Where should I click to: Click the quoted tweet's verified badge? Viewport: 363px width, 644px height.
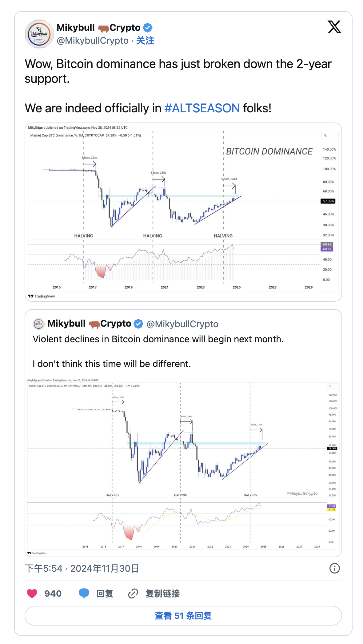point(139,324)
